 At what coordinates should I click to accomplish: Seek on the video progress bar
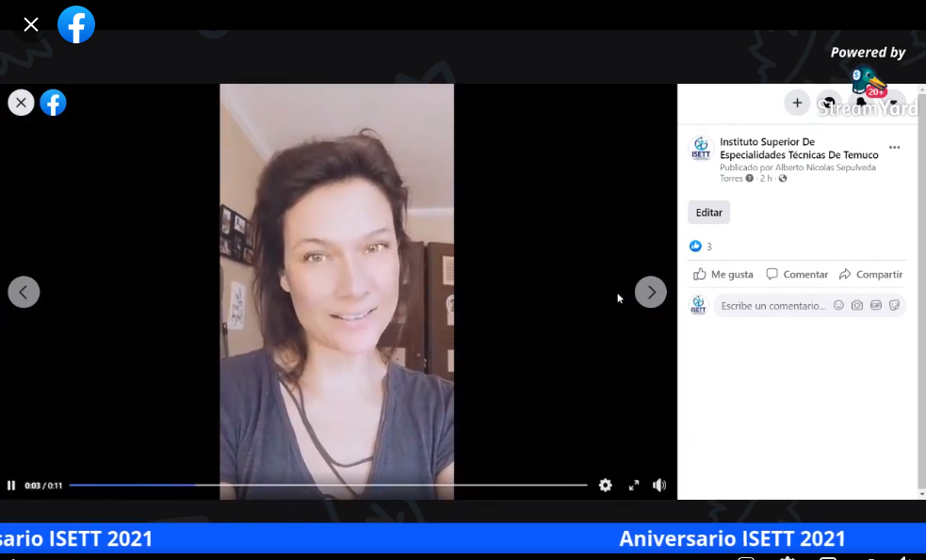point(328,486)
